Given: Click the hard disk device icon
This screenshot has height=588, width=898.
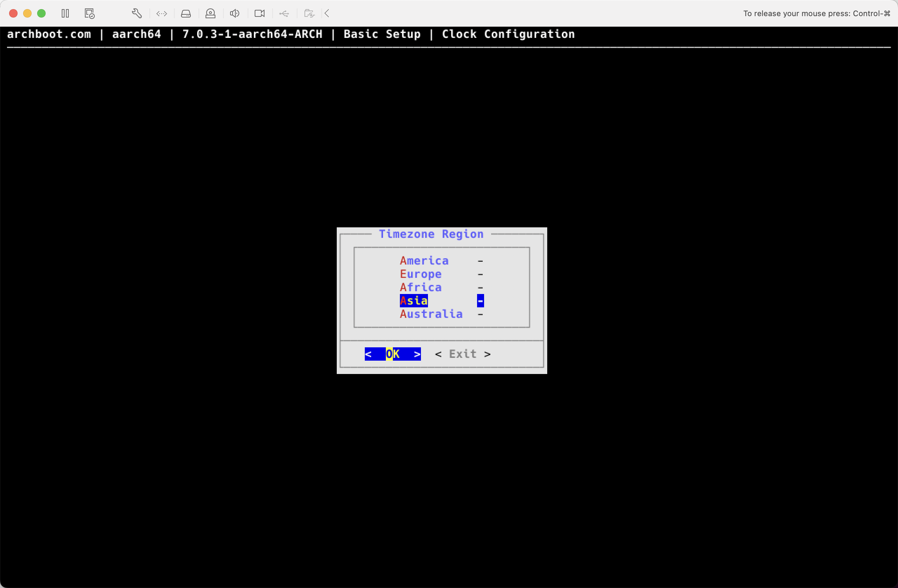Looking at the screenshot, I should click(186, 14).
